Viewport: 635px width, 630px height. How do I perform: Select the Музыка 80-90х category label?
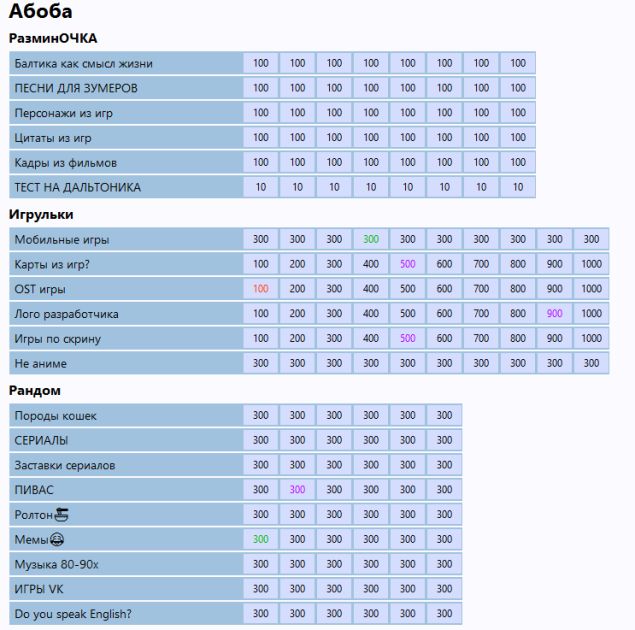coord(57,565)
